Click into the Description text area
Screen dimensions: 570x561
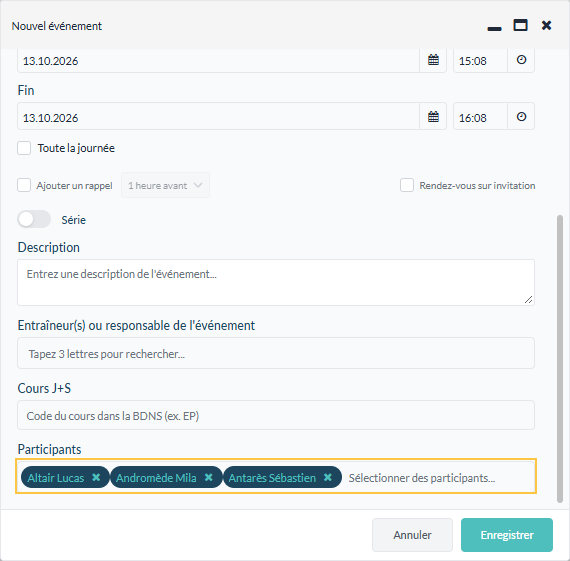tap(276, 282)
